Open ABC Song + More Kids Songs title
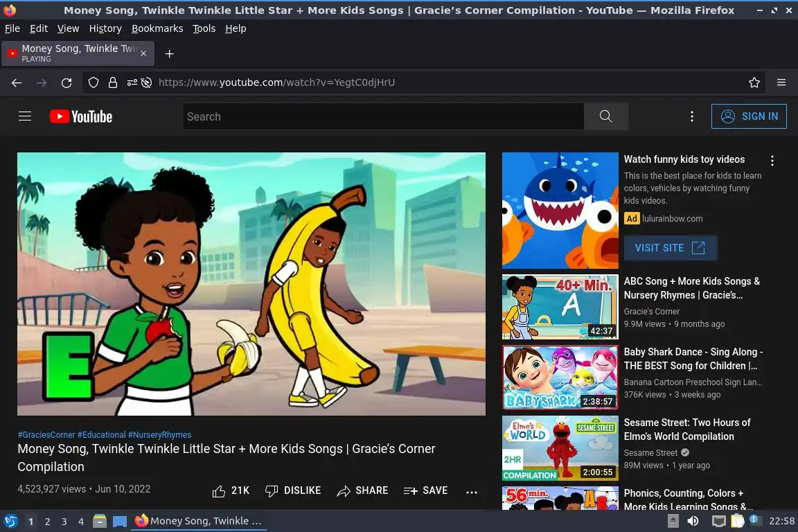This screenshot has width=798, height=532. click(691, 288)
